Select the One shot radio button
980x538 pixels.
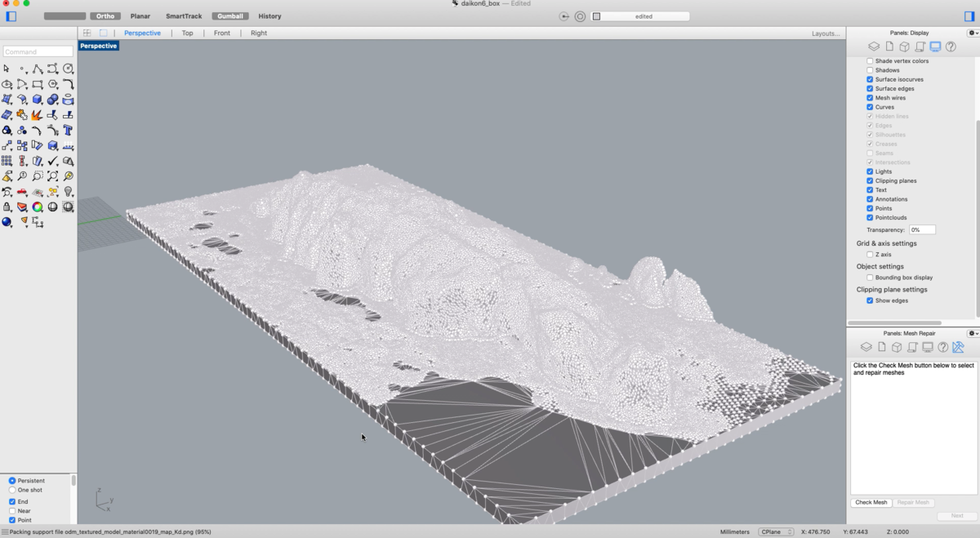click(x=12, y=490)
